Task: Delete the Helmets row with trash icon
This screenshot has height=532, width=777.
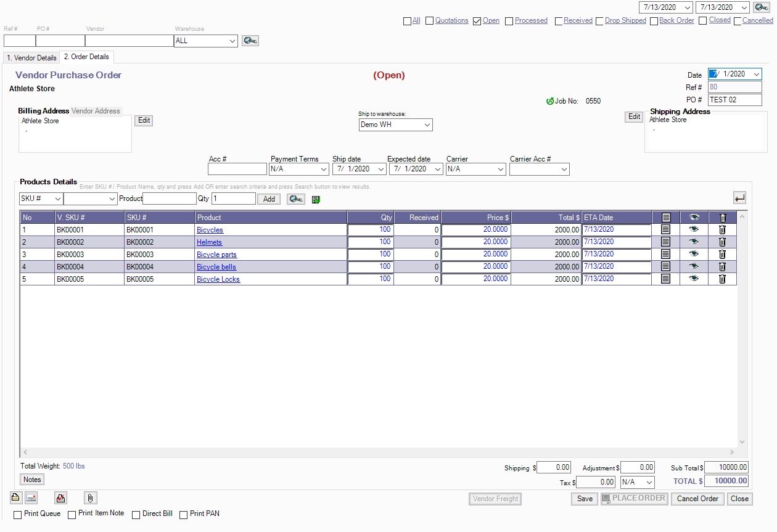Action: tap(723, 242)
